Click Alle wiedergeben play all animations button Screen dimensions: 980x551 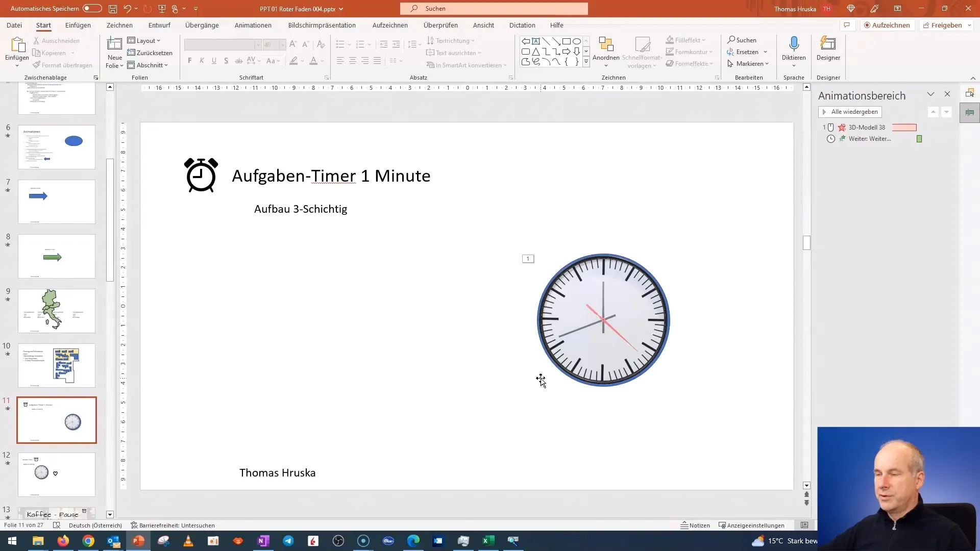[x=851, y=112]
